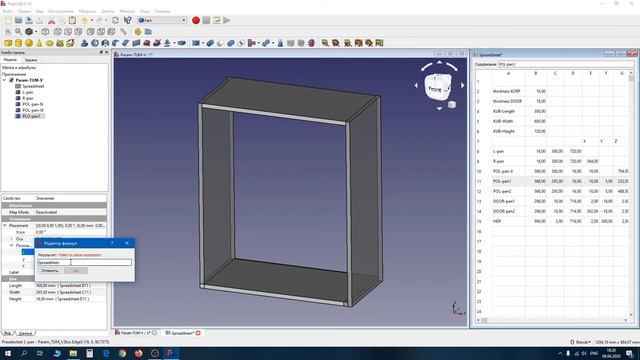The image size is (640, 360).
Task: Rotate view with navigation cube up arrow
Action: click(x=440, y=62)
